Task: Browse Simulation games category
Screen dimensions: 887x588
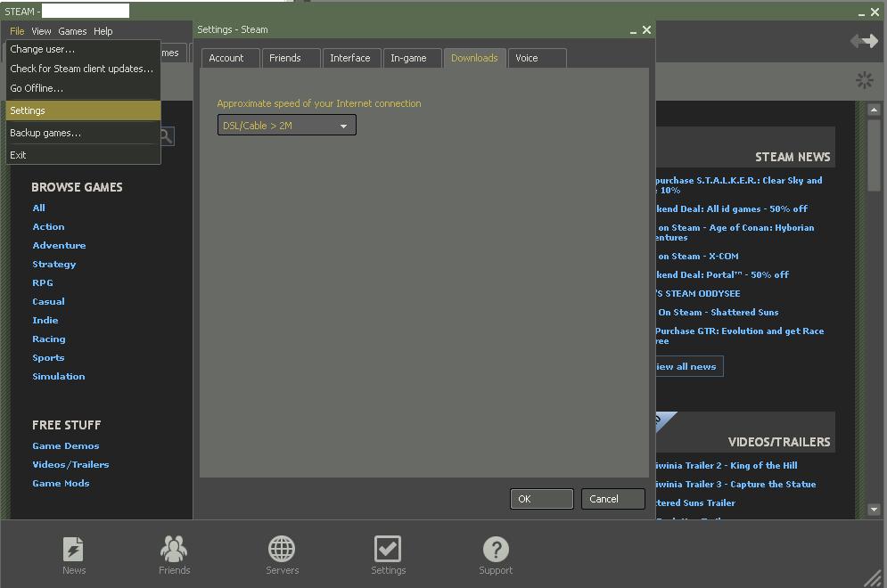Action: [x=59, y=376]
